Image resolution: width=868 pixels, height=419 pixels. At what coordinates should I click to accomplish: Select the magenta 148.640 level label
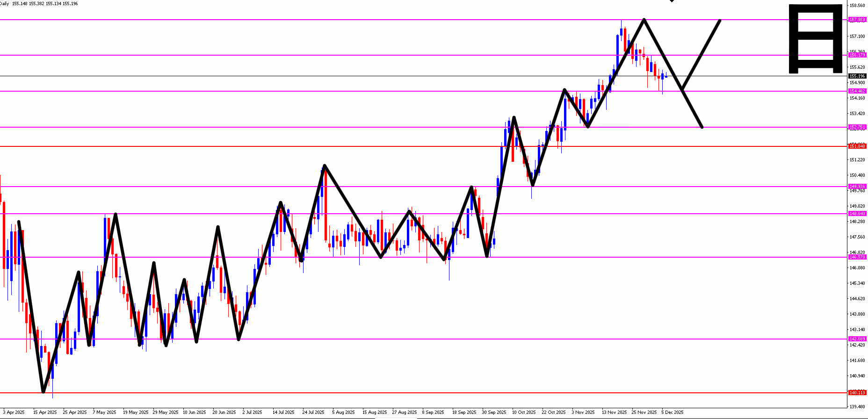click(857, 214)
